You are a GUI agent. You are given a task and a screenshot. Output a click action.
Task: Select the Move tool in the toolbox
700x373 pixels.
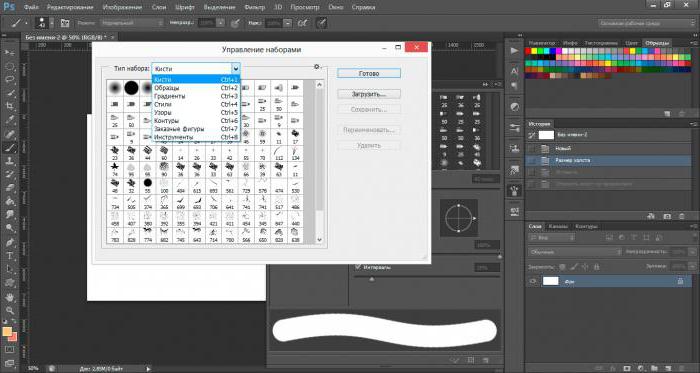[9, 53]
